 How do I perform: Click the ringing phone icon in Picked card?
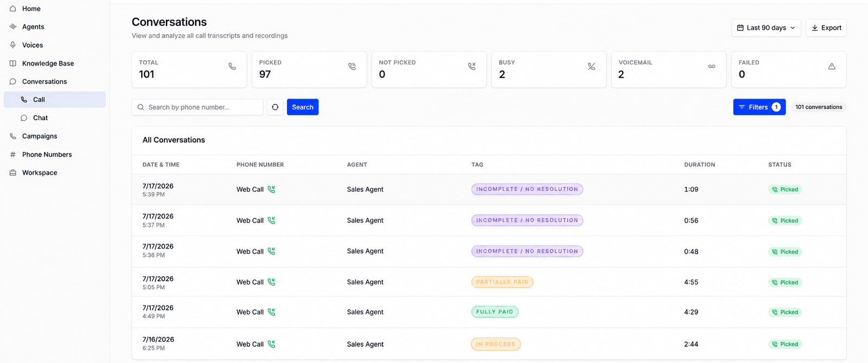352,66
